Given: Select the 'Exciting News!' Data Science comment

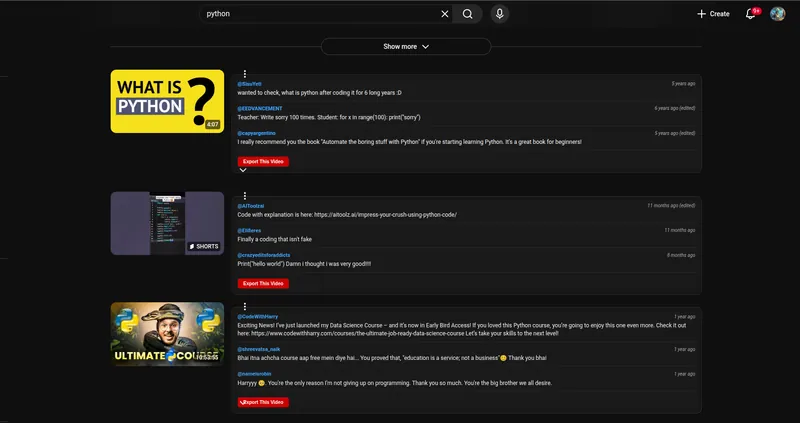Looking at the screenshot, I should (x=462, y=330).
